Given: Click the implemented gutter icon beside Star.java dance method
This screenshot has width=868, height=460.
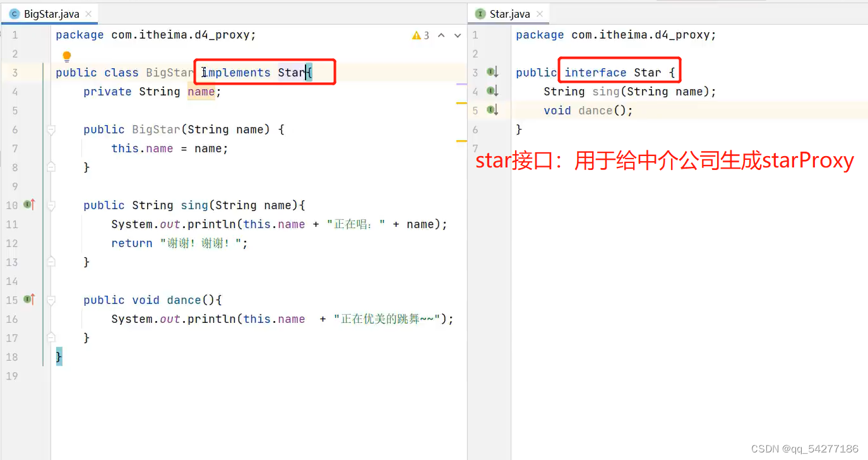Looking at the screenshot, I should click(493, 111).
